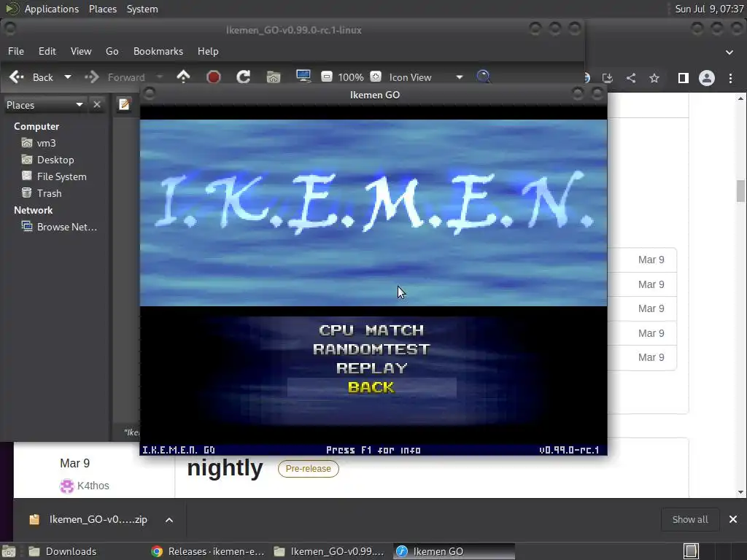Screen dimensions: 747x560
Task: Close the Places sidebar pane
Action: (x=97, y=104)
